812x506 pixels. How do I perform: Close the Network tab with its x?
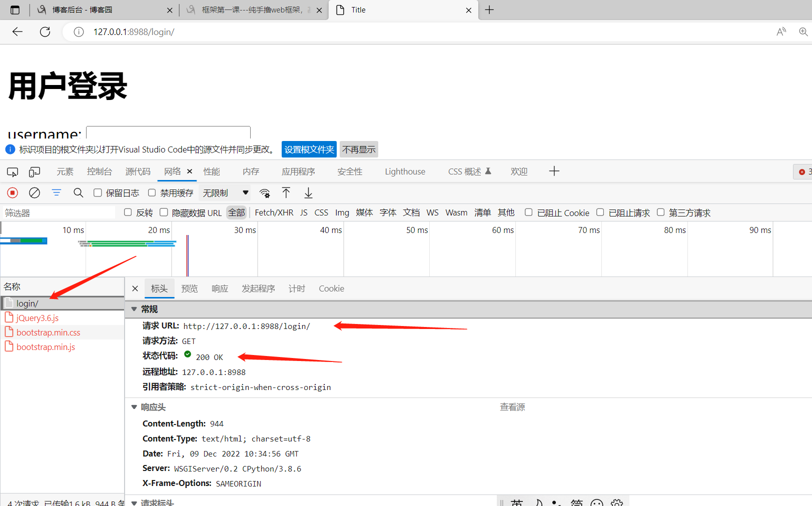click(190, 171)
